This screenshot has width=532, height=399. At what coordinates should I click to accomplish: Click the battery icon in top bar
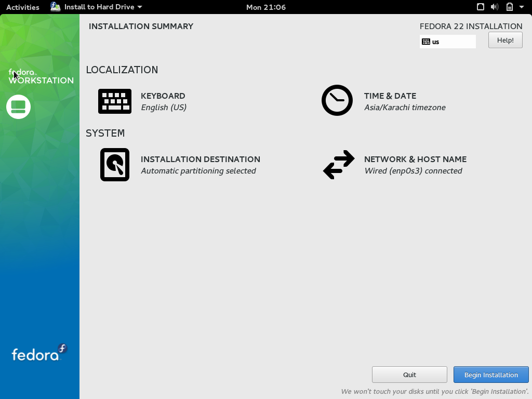pyautogui.click(x=510, y=7)
